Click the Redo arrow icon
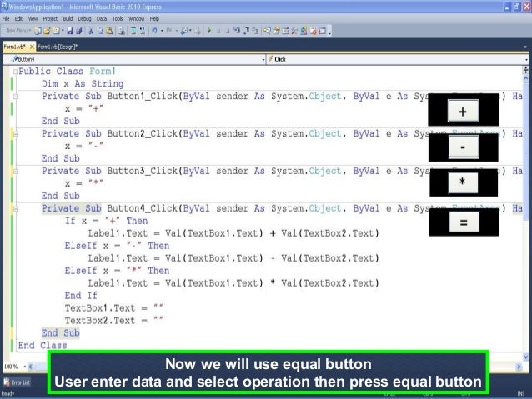Image resolution: width=532 pixels, height=399 pixels. coord(168,31)
